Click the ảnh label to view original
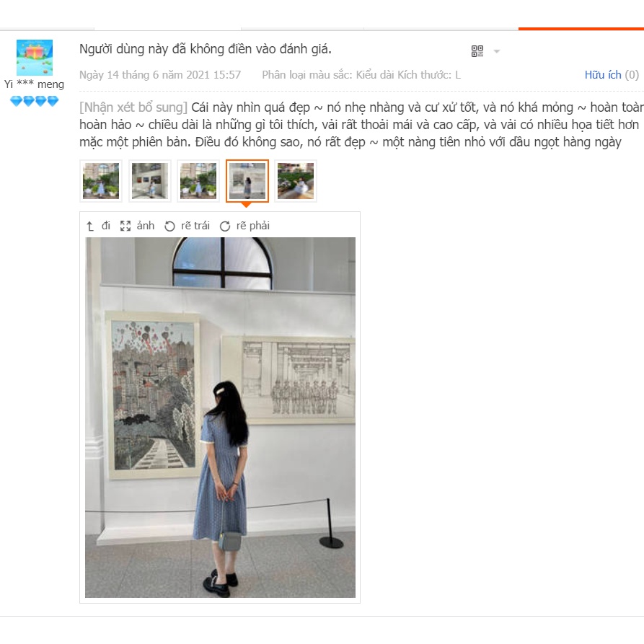 (x=146, y=226)
